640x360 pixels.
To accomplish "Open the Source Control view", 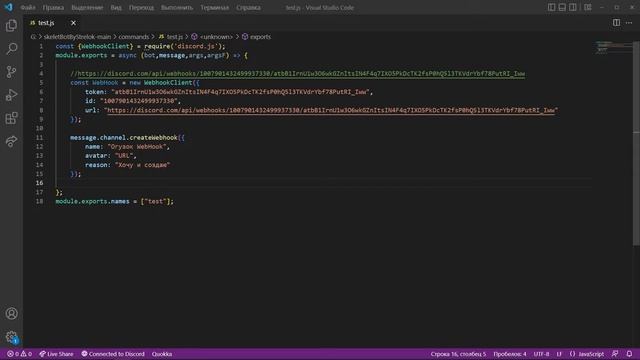I will tap(11, 72).
